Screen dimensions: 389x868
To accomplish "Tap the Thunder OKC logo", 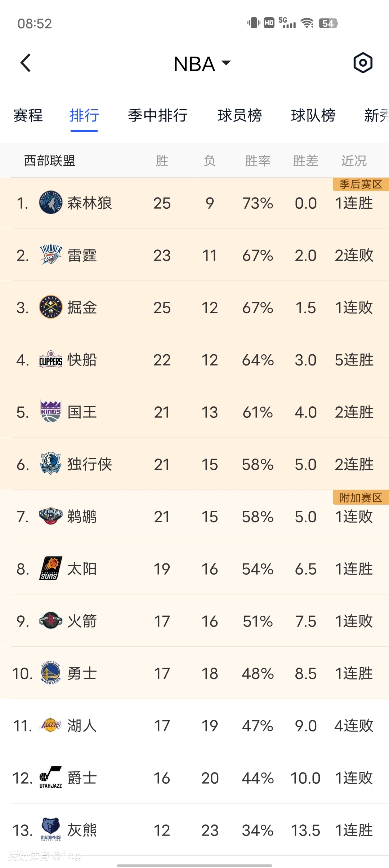I will click(x=50, y=255).
